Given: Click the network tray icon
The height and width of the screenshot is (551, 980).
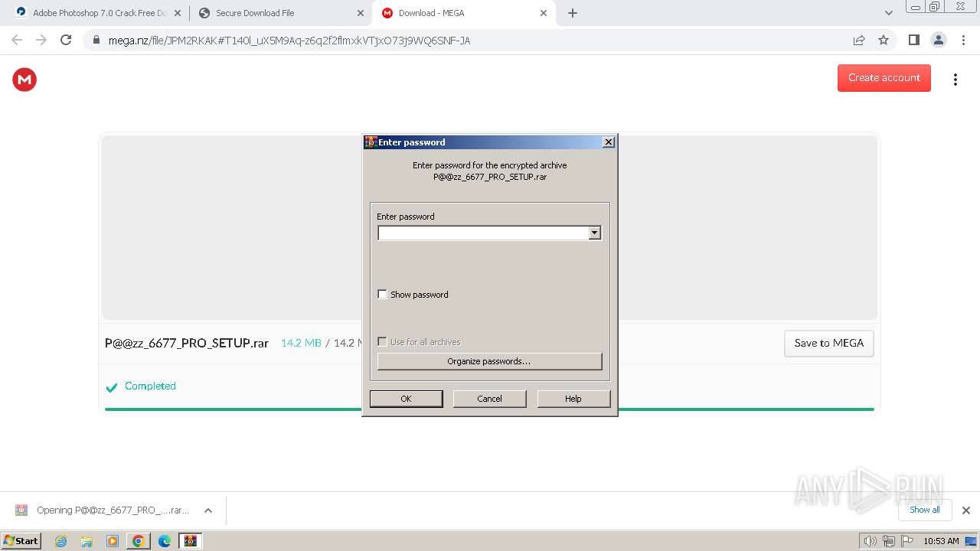Looking at the screenshot, I should pyautogui.click(x=889, y=541).
